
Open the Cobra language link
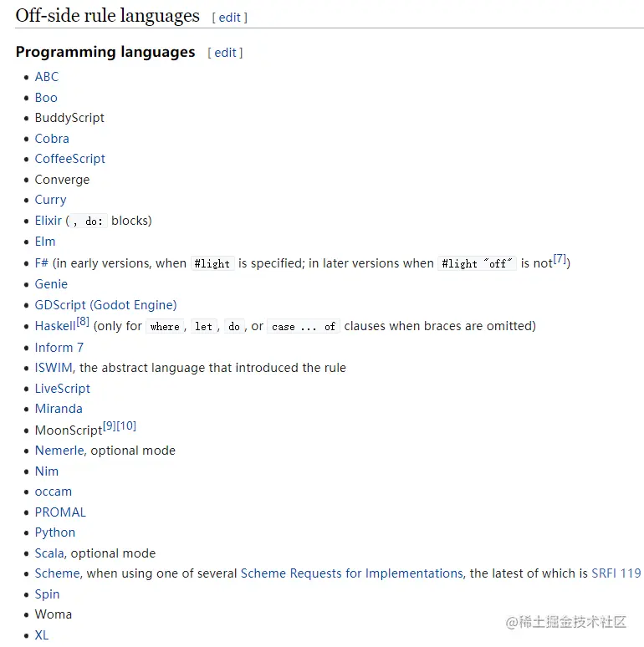[x=52, y=139]
